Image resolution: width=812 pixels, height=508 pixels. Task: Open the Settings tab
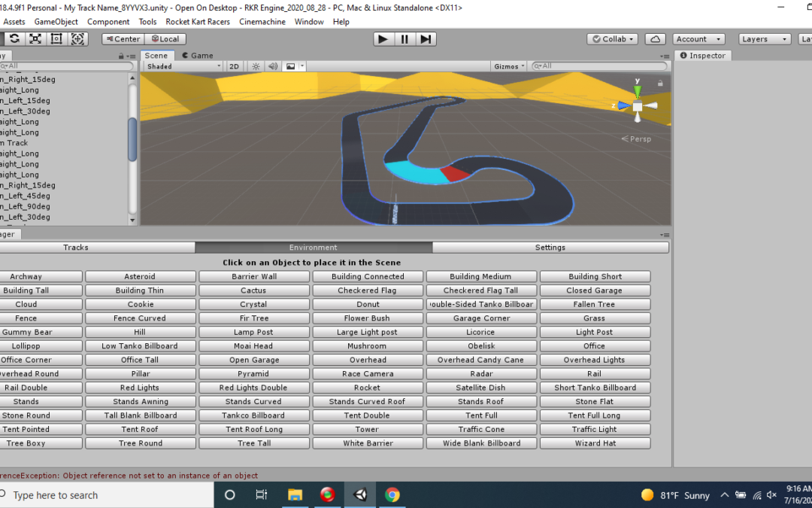point(550,248)
